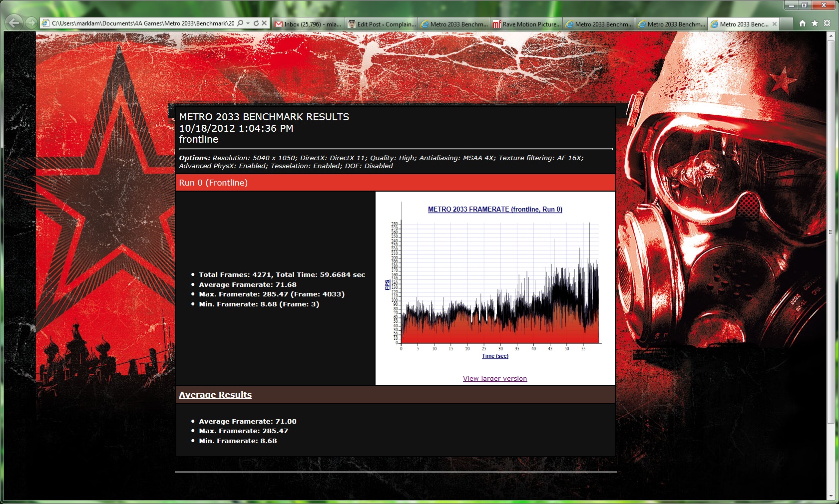Click the Average Results heading
The image size is (839, 504).
tap(215, 395)
